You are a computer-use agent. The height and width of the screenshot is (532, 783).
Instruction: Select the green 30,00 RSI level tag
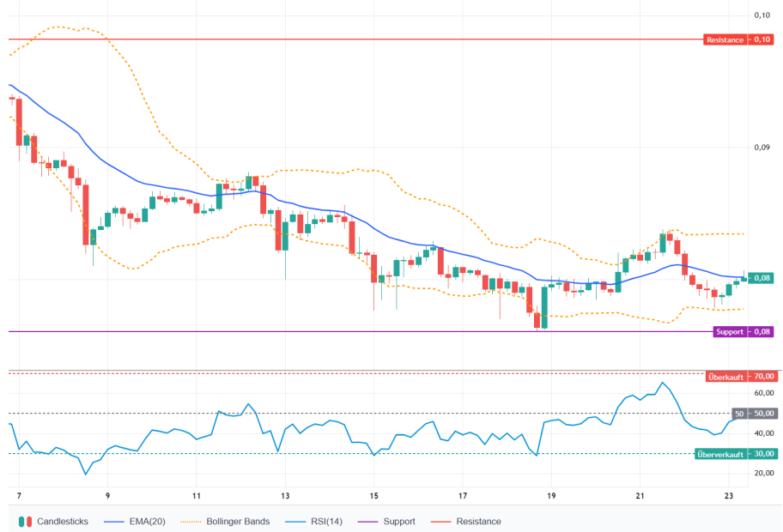(763, 454)
